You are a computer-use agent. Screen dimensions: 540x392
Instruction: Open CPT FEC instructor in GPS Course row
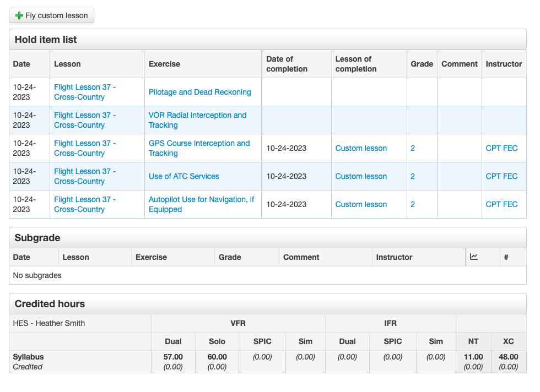501,148
